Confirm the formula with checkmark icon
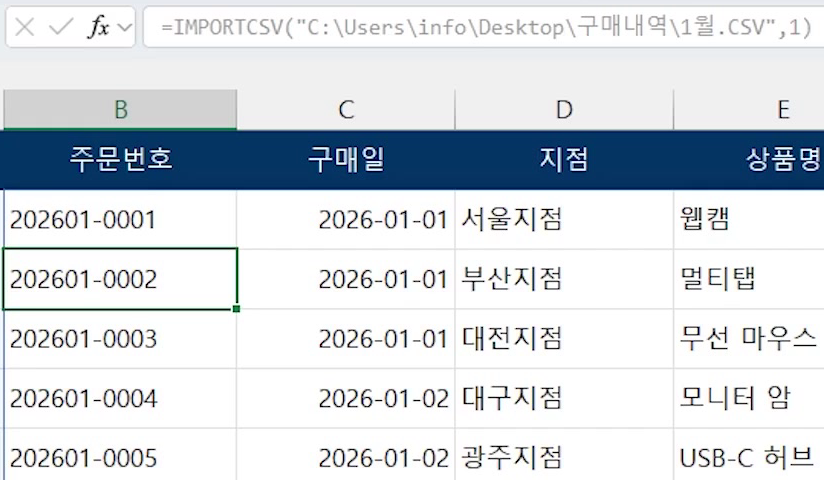The width and height of the screenshot is (824, 480). coord(61,27)
